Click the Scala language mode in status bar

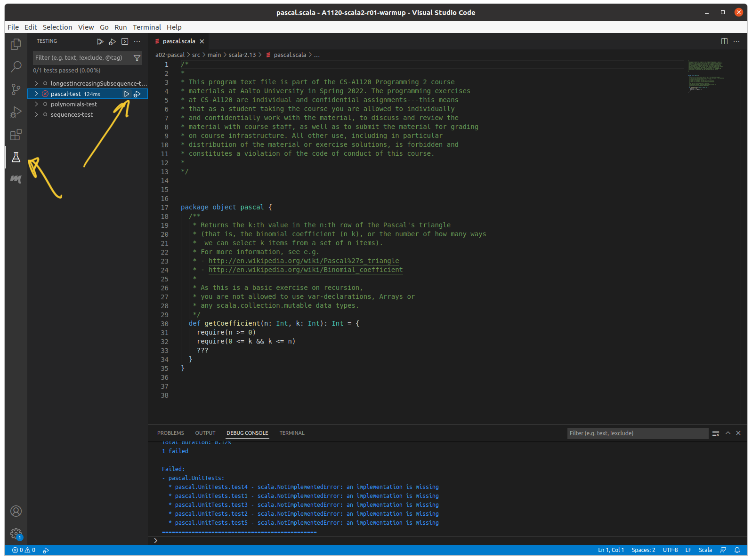[705, 550]
